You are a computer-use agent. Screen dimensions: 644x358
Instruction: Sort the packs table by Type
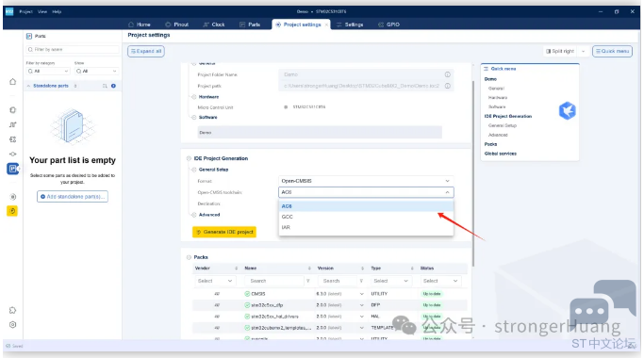412,268
